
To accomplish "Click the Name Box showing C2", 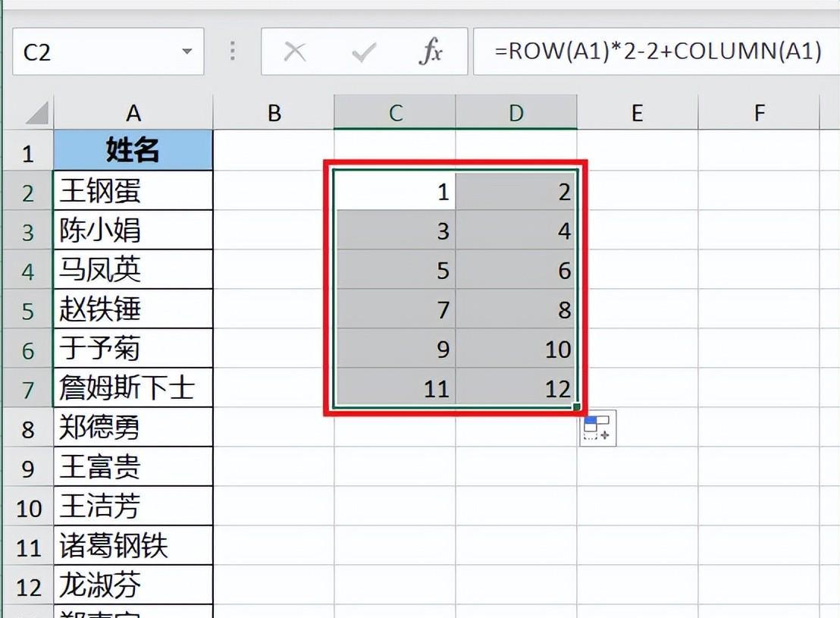I will 108,52.
